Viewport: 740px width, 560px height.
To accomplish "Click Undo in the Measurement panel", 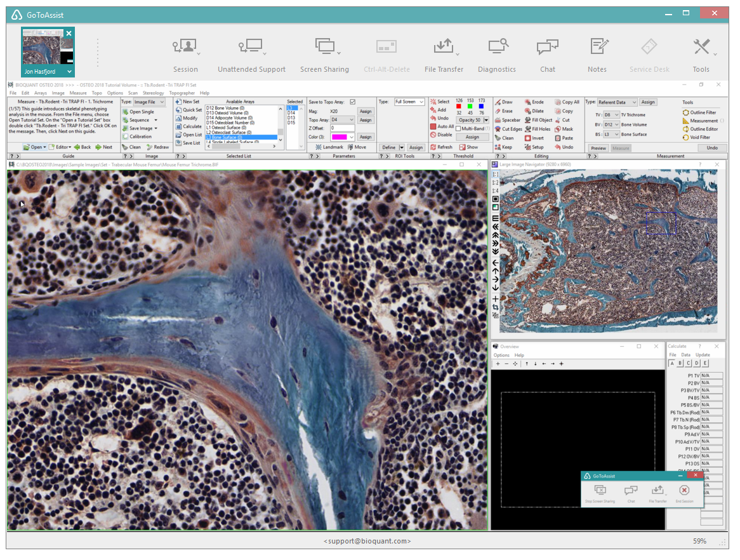I will pyautogui.click(x=712, y=148).
